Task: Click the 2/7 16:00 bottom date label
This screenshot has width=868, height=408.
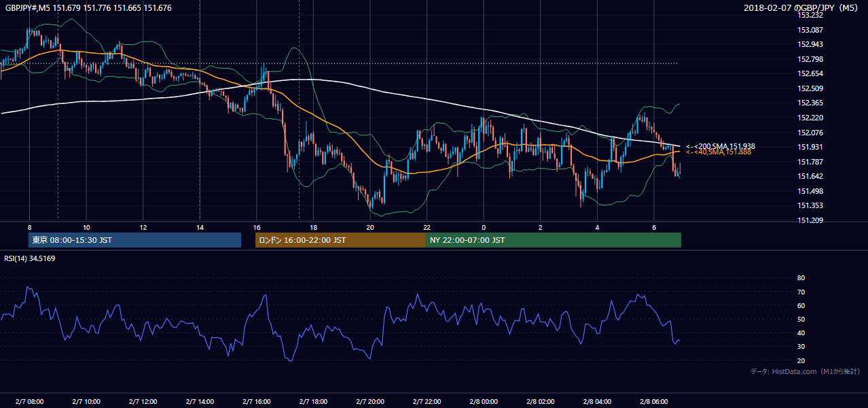Action: pyautogui.click(x=257, y=402)
